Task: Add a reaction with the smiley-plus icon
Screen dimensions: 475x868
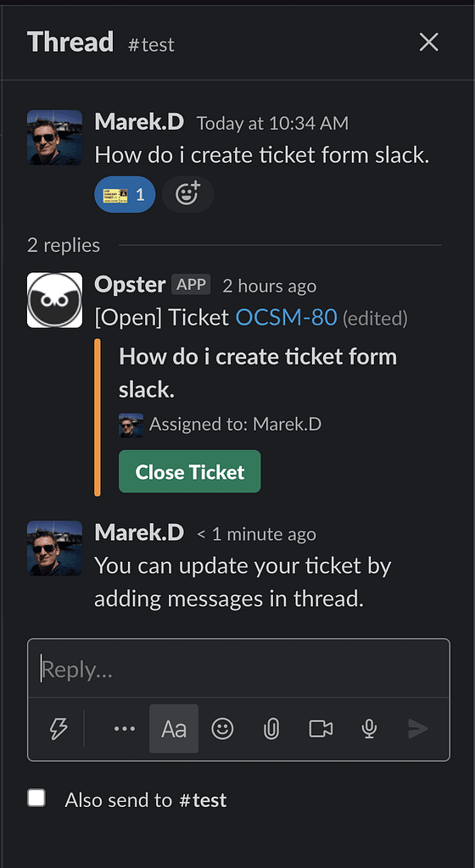Action: 187,194
